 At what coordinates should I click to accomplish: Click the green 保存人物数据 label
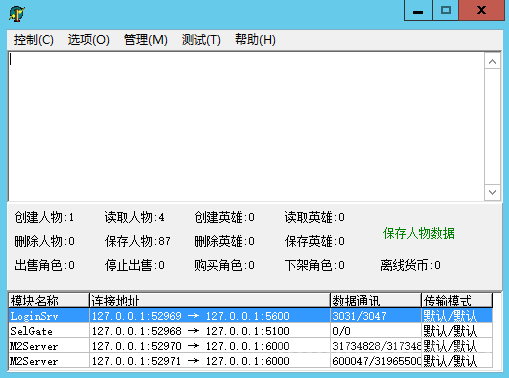(x=419, y=233)
